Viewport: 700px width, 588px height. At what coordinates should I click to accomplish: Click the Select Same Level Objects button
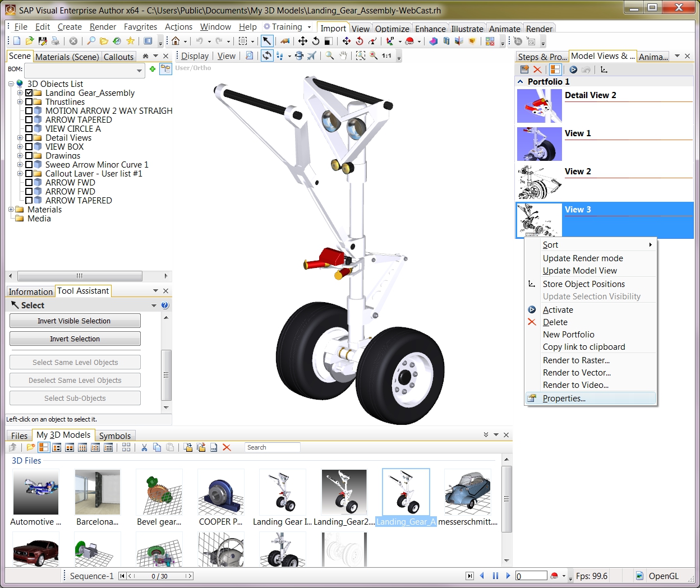(75, 362)
